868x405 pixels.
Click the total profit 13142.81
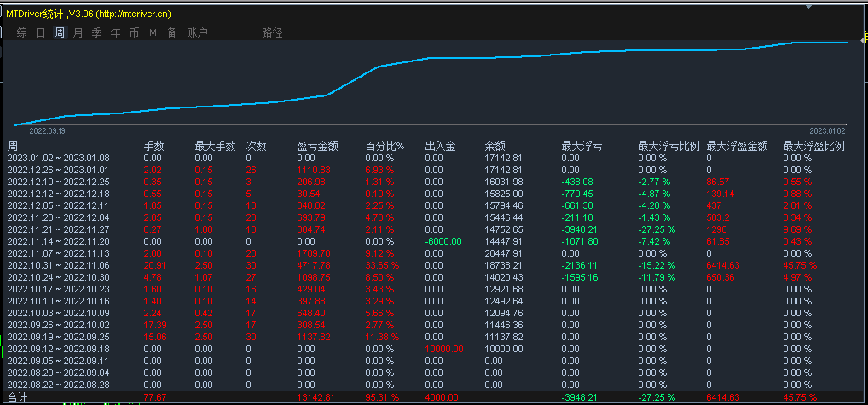pyautogui.click(x=316, y=397)
